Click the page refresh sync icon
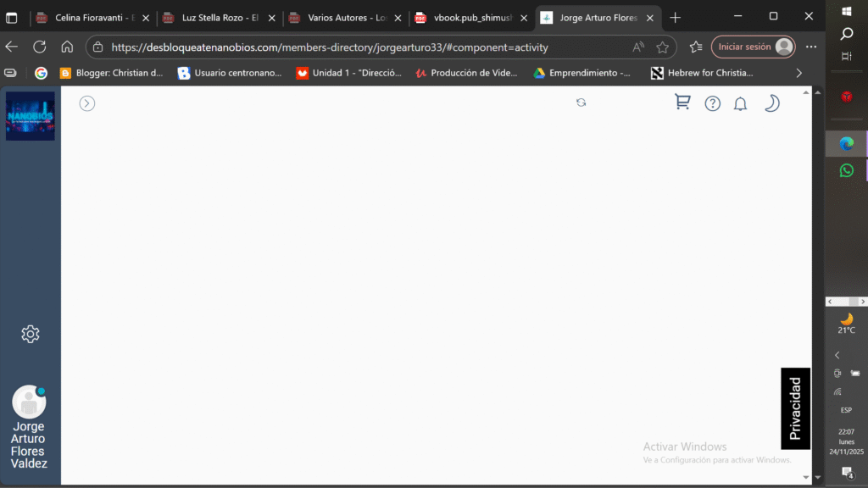Screen dimensions: 868x488 coord(581,103)
